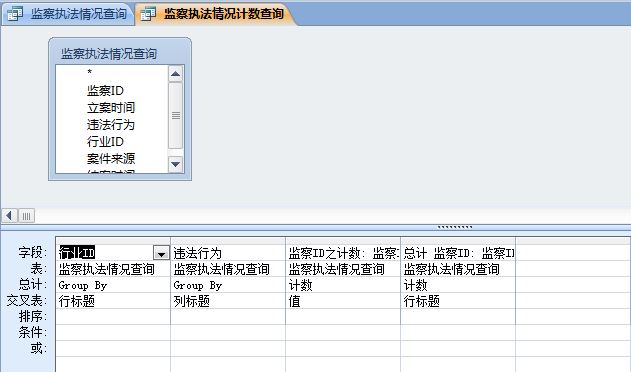
Task: Click the 总计 监察ID field cell
Action: (x=458, y=253)
